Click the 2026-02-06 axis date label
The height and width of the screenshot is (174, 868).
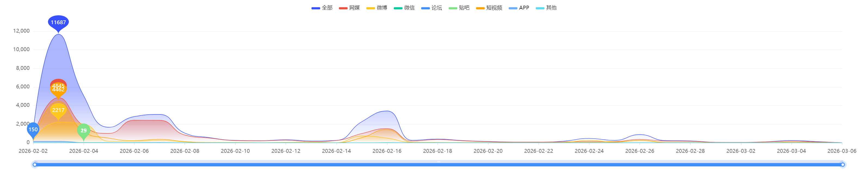(x=134, y=151)
